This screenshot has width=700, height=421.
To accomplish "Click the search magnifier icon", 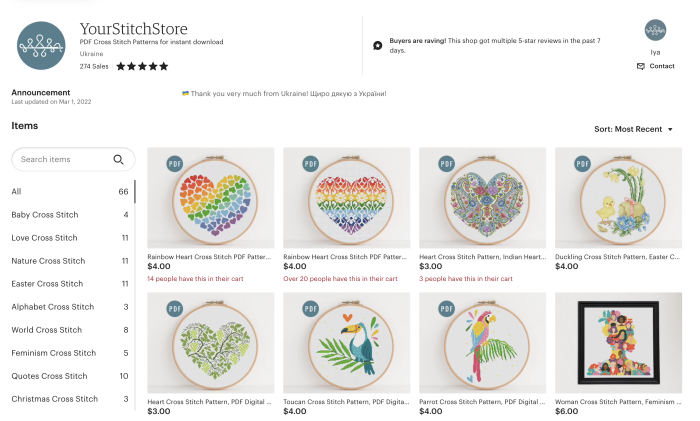I will tap(119, 159).
